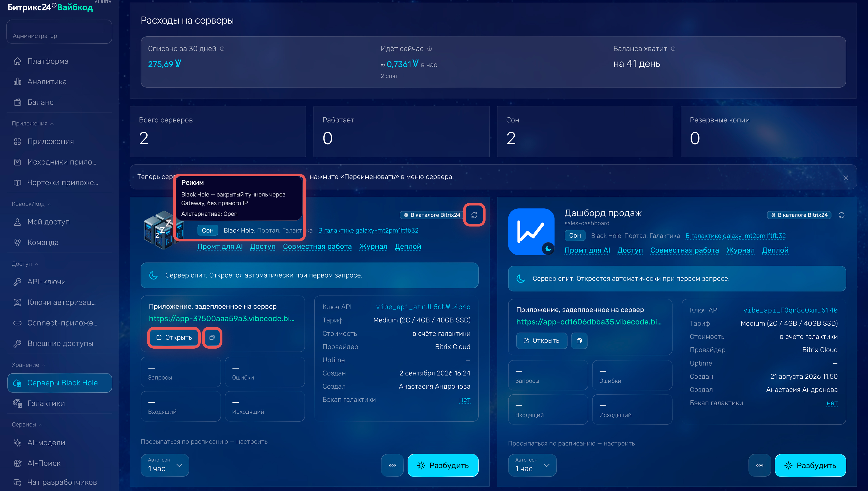Screen dimensions: 868x491
Task: Open Журнал link on Дашборд продаж card
Action: (x=740, y=250)
